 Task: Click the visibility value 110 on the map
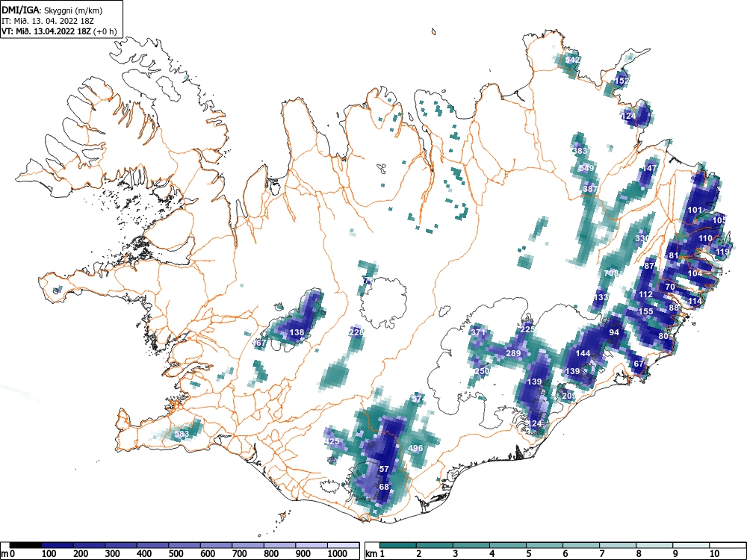pos(705,238)
